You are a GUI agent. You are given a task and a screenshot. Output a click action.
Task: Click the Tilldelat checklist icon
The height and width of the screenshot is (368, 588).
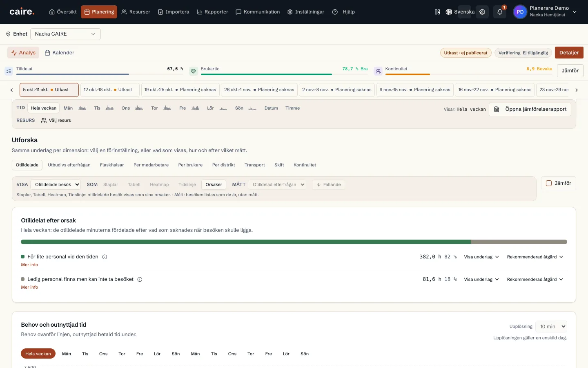9,71
